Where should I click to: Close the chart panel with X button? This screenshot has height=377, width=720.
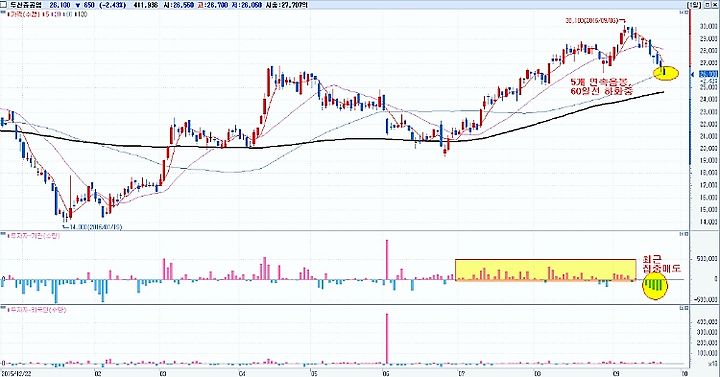(x=715, y=5)
